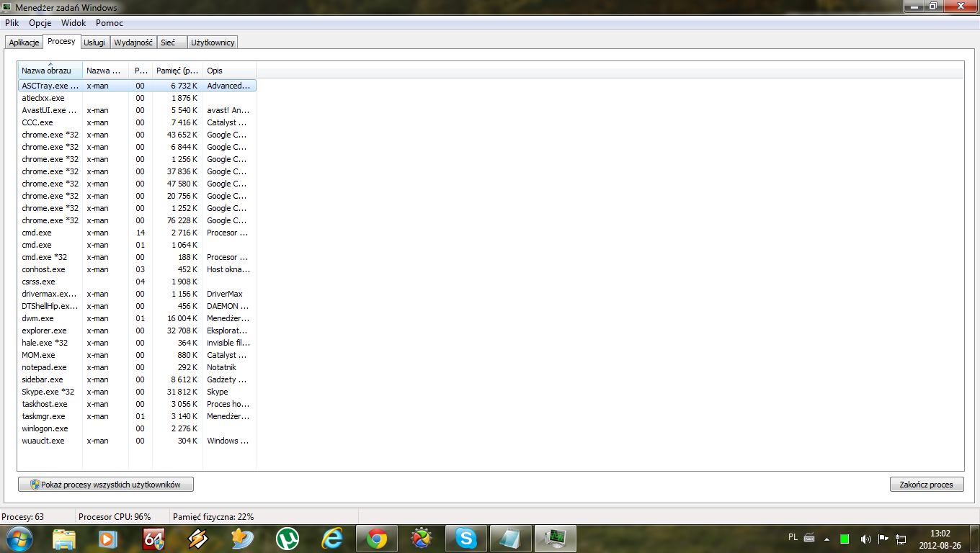Viewport: 980px width, 553px height.
Task: Click the green CPU meter tray icon
Action: tap(845, 539)
